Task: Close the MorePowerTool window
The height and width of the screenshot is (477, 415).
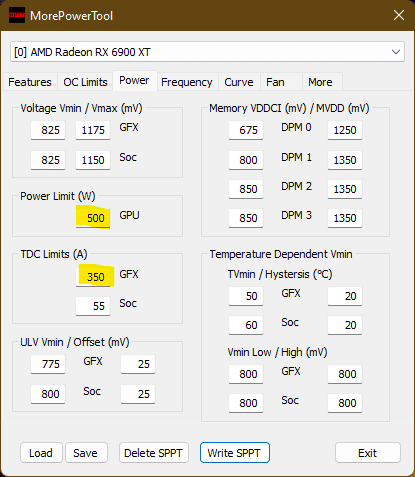Action: click(x=399, y=15)
